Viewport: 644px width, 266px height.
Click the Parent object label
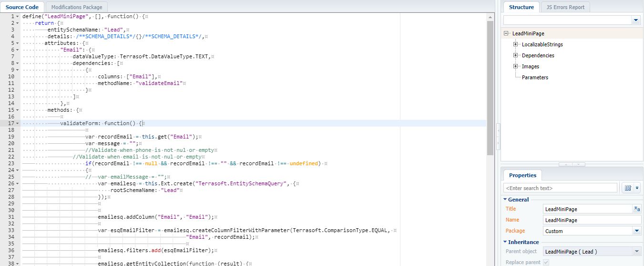pyautogui.click(x=521, y=251)
